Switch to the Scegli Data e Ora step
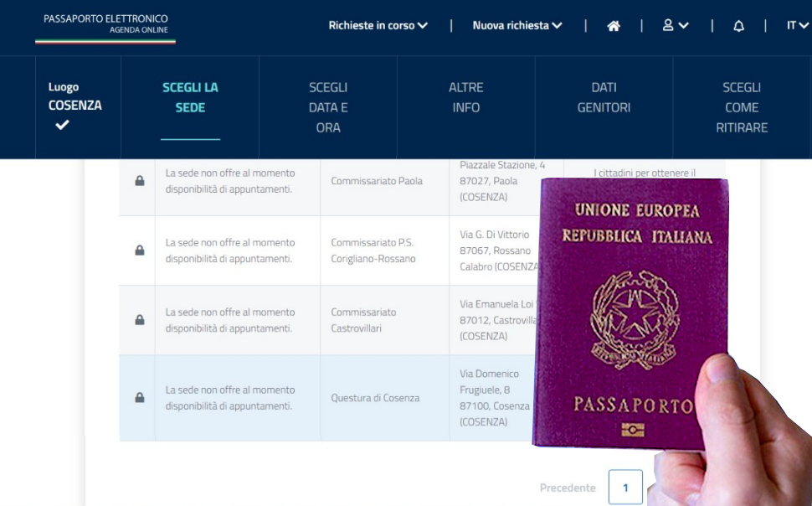Screen dimensions: 812x506 click(327, 106)
